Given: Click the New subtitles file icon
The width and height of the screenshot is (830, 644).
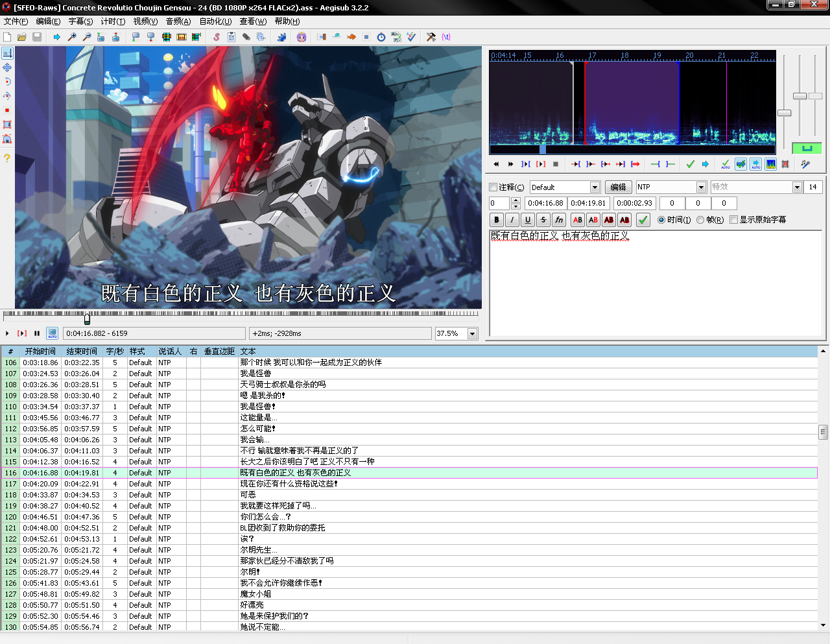Looking at the screenshot, I should [x=7, y=37].
